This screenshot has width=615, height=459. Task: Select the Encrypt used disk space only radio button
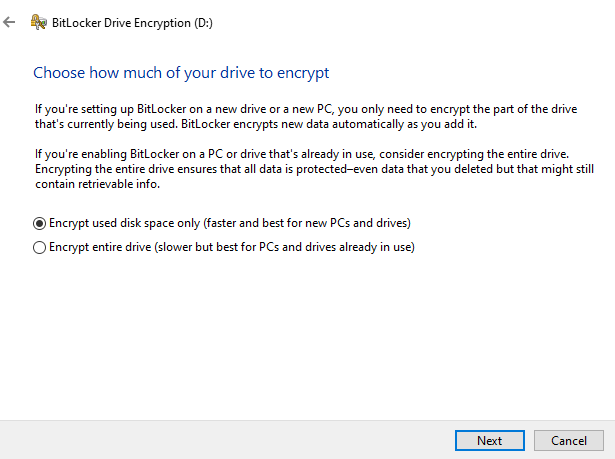pos(40,222)
